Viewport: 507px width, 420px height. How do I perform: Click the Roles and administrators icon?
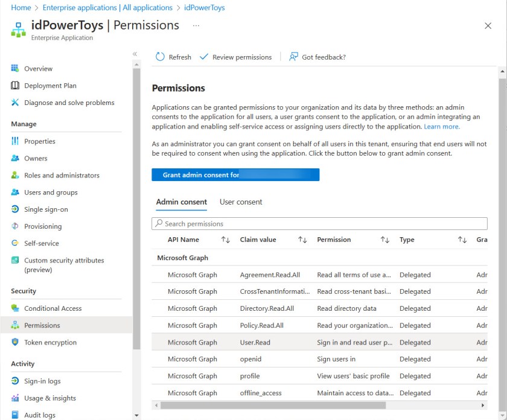pos(15,175)
